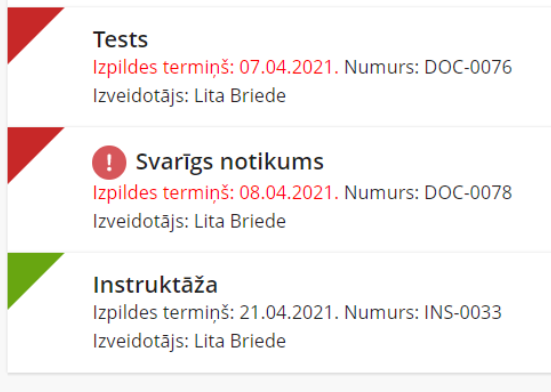The height and width of the screenshot is (392, 551).
Task: Click overdue deadline 07.04.2021 text
Action: 289,67
